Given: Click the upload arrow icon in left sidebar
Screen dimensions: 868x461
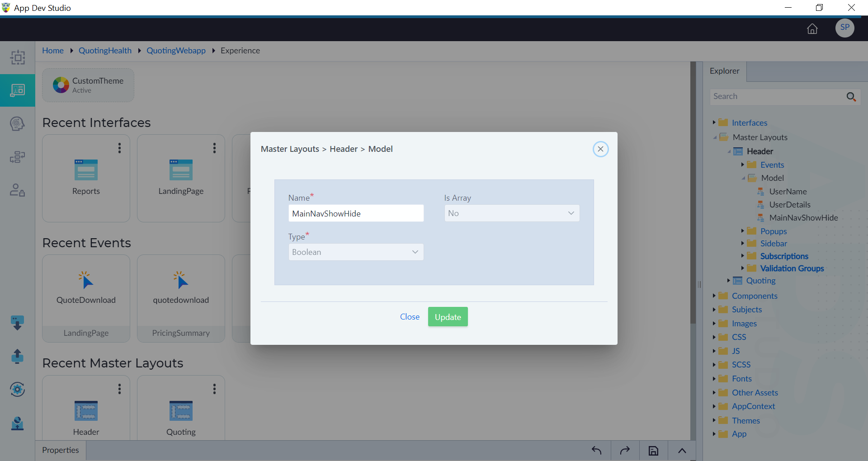Looking at the screenshot, I should (x=18, y=356).
